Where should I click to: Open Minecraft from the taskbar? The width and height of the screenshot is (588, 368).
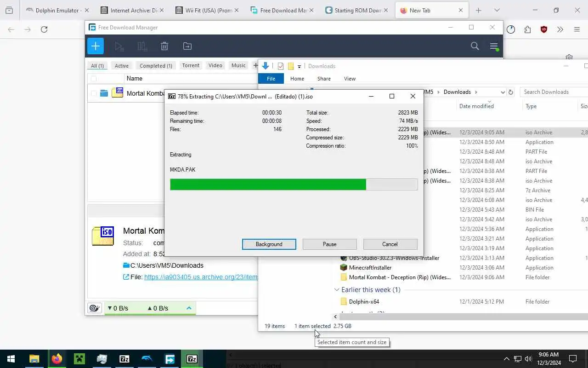[79, 359]
